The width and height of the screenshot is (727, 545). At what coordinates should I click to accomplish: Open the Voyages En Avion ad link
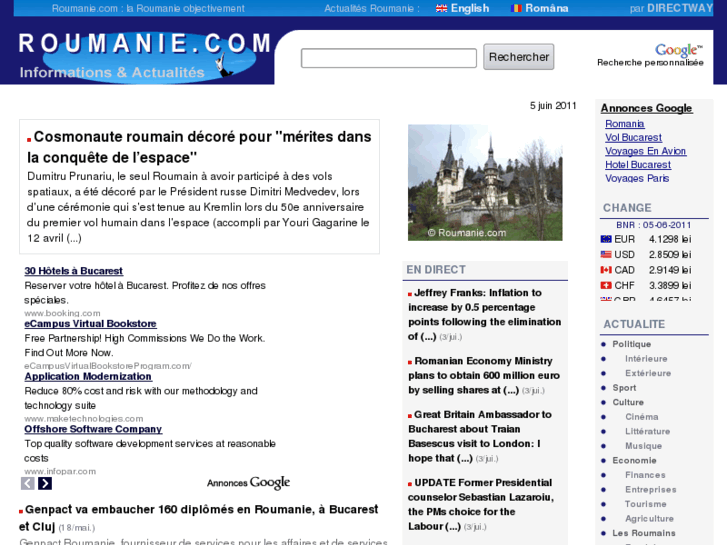tap(645, 151)
